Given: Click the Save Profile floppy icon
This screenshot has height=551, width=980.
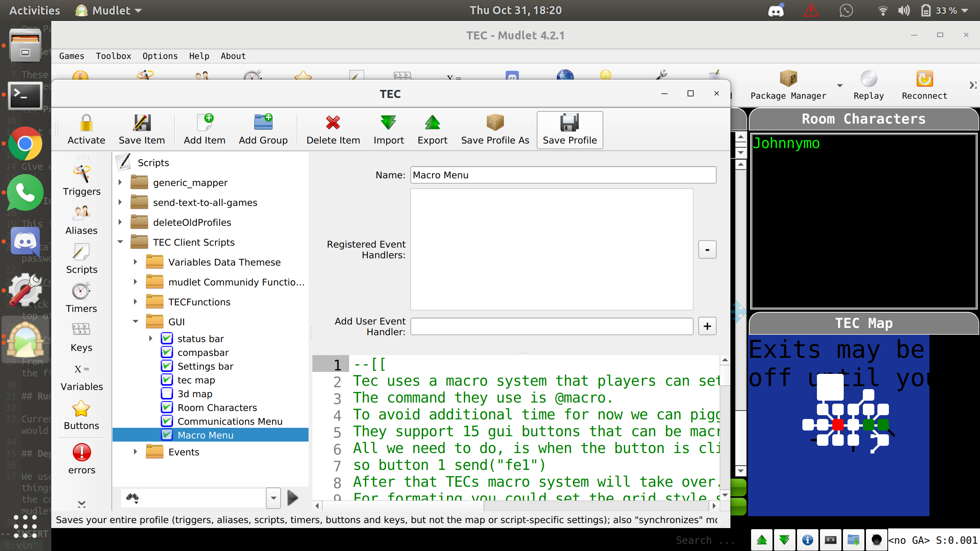Looking at the screenshot, I should pos(570,123).
